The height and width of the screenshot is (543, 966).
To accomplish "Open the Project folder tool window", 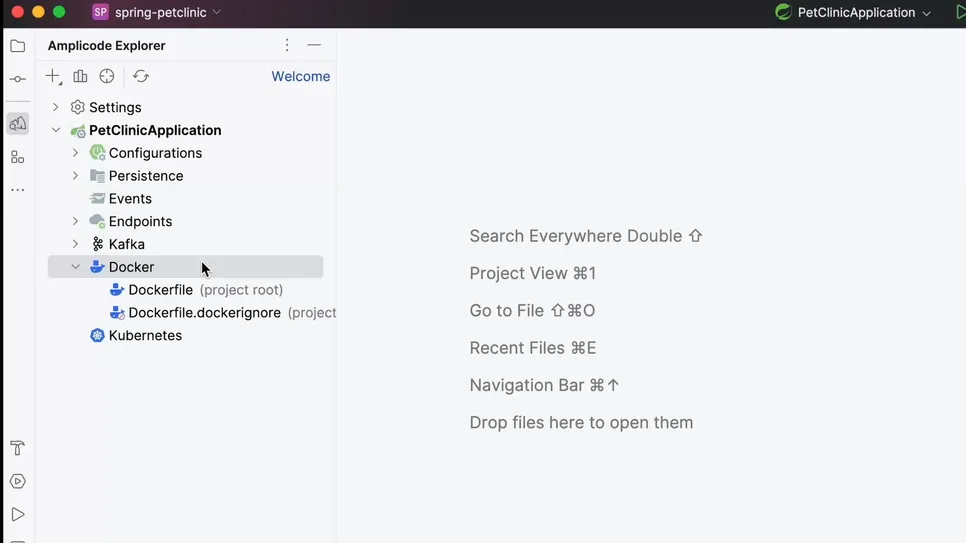I will (18, 46).
